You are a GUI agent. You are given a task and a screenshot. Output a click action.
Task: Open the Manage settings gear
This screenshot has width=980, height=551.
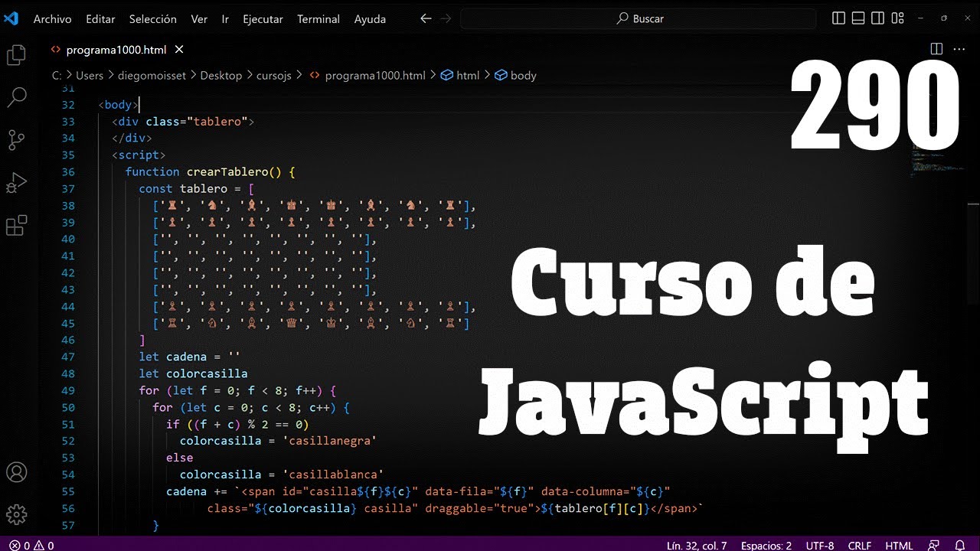point(16,514)
